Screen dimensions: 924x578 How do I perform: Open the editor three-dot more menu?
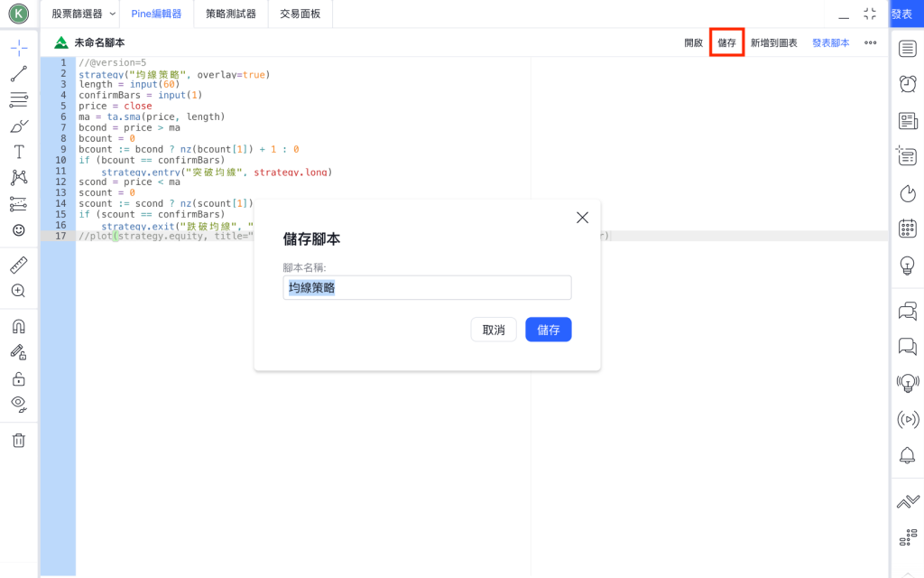click(871, 42)
